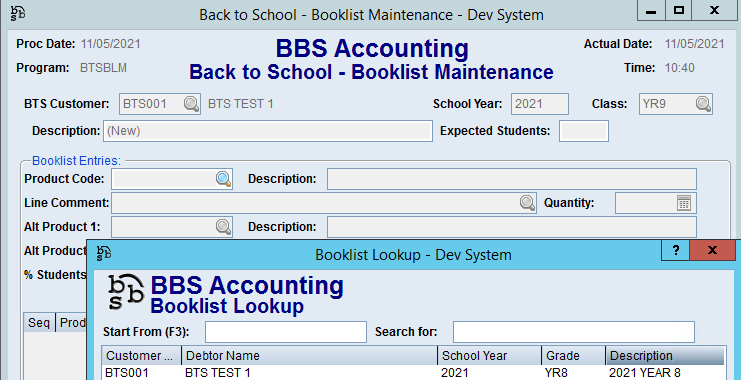The image size is (741, 380).
Task: Click the Product Code's Description field
Action: coord(512,179)
